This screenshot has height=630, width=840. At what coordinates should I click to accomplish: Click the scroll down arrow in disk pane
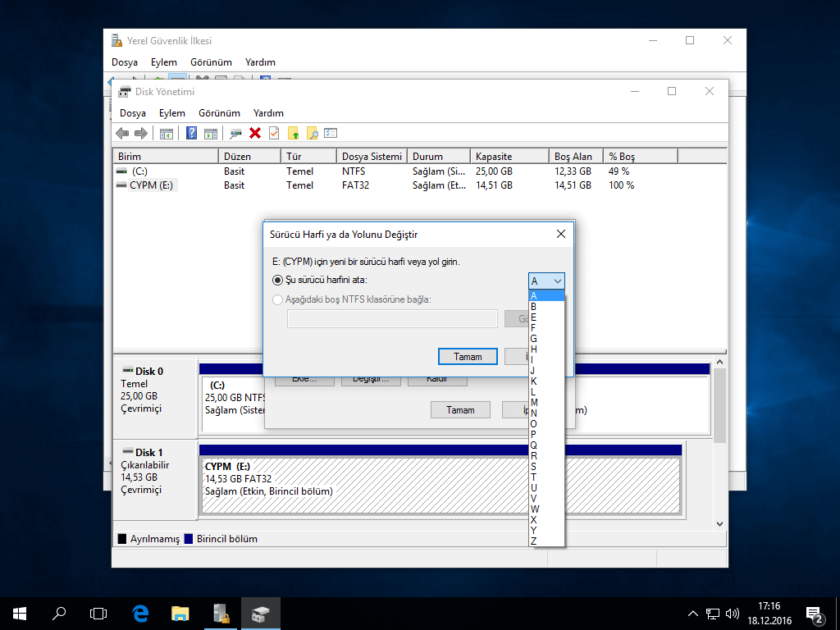click(x=719, y=523)
